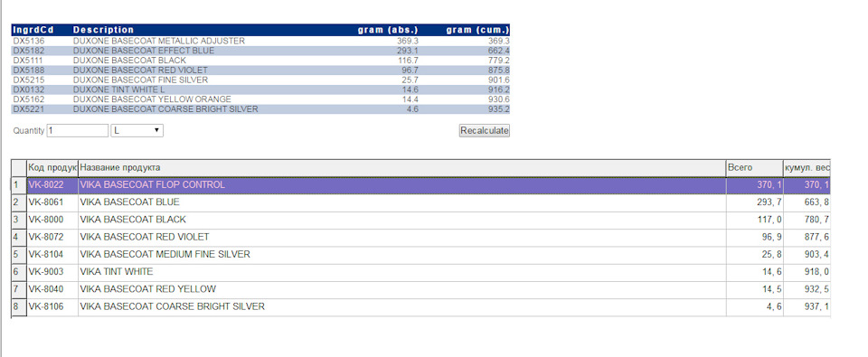Select ingredient code DX5162
Image resolution: width=868 pixels, height=357 pixels.
29,99
